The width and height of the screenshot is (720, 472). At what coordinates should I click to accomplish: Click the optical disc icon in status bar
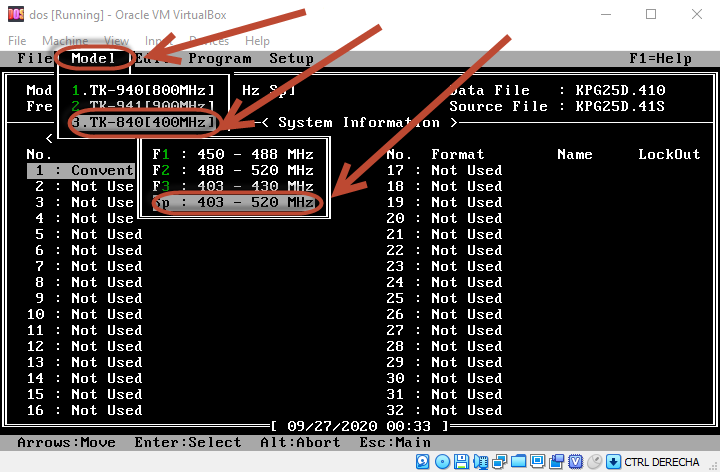coord(442,461)
